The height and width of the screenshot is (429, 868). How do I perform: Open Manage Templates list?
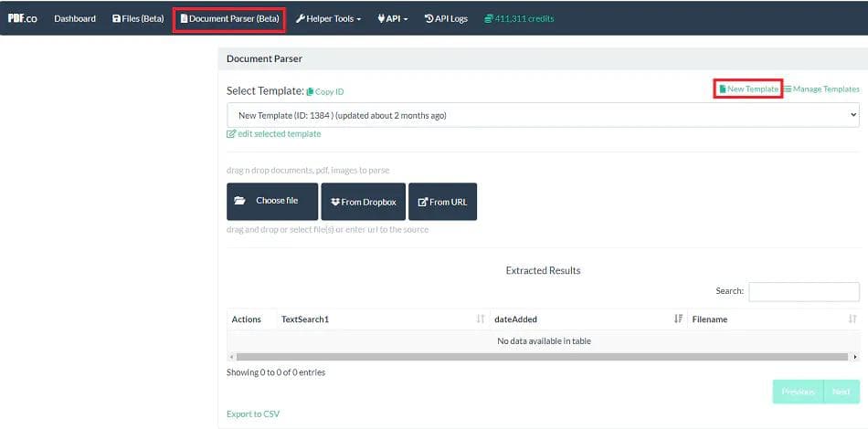821,89
